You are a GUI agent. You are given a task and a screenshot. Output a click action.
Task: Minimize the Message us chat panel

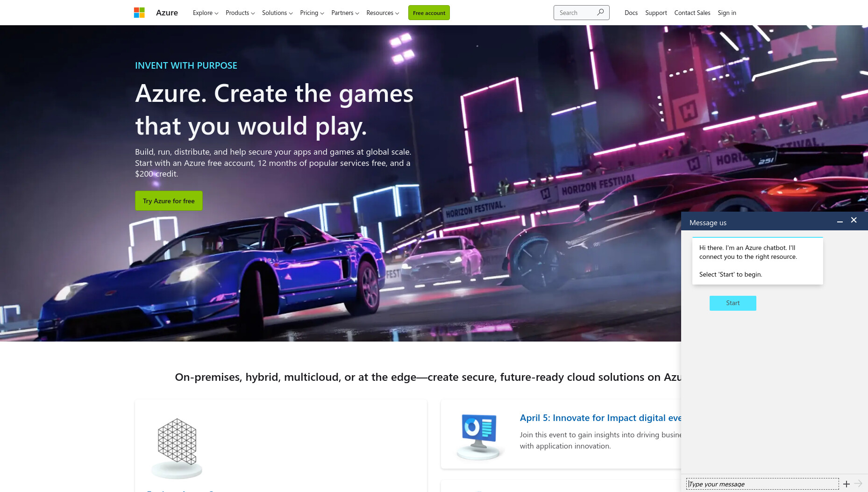tap(840, 221)
